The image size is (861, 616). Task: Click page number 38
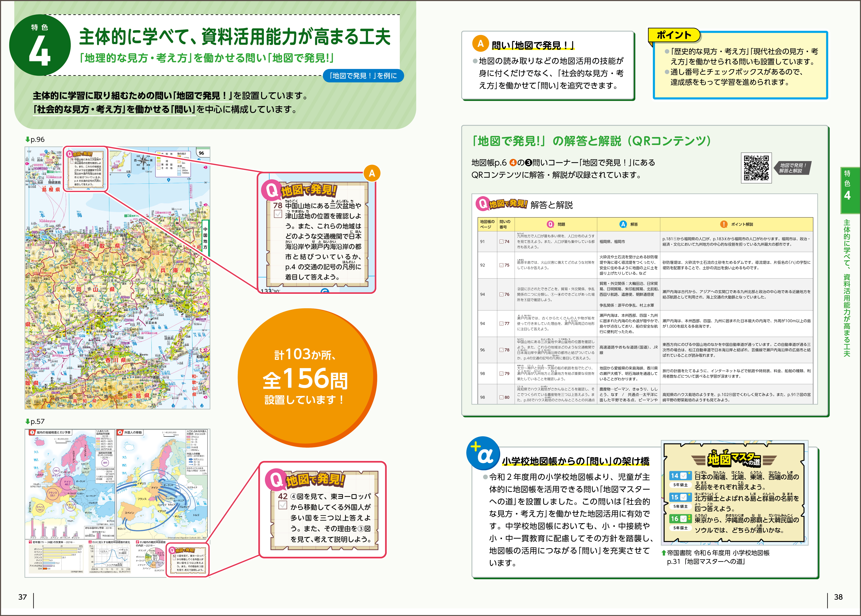click(x=838, y=597)
